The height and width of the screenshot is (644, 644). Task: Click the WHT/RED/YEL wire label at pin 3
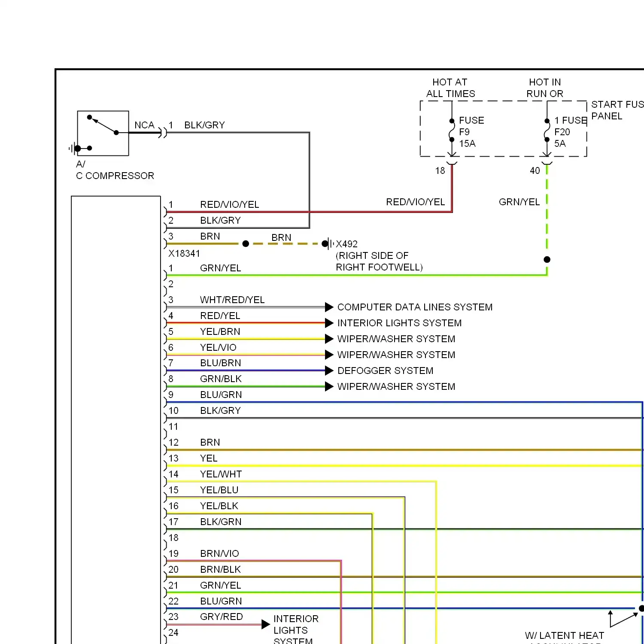pyautogui.click(x=232, y=300)
